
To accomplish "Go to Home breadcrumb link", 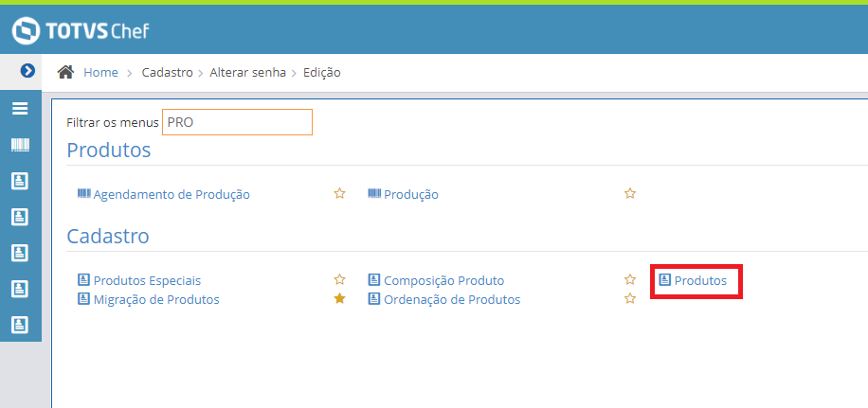I will coord(100,73).
